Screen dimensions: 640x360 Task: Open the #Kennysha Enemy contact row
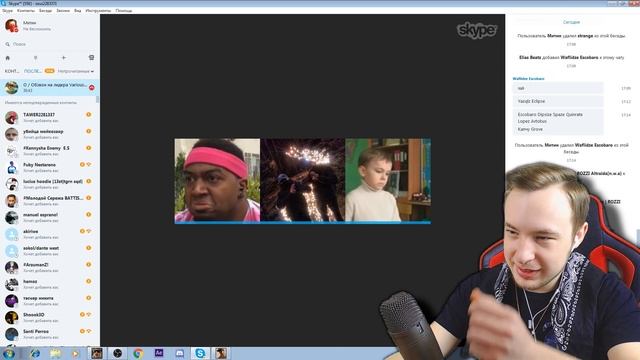[49, 151]
